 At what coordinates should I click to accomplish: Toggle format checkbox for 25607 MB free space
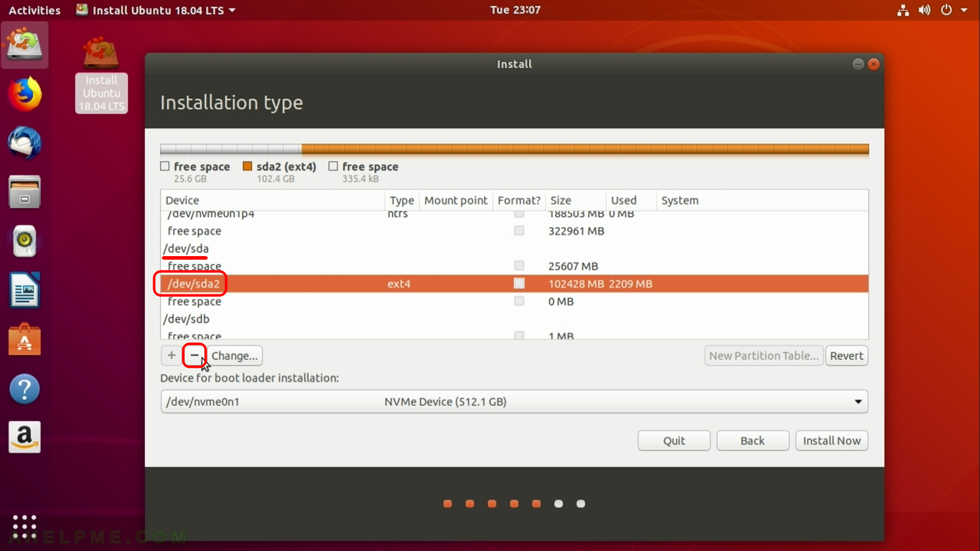(519, 265)
